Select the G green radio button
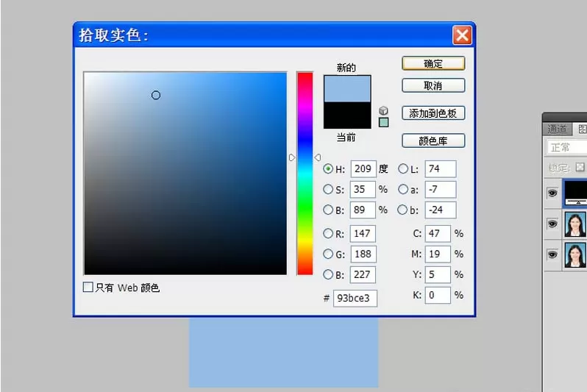The width and height of the screenshot is (587, 392). 328,254
